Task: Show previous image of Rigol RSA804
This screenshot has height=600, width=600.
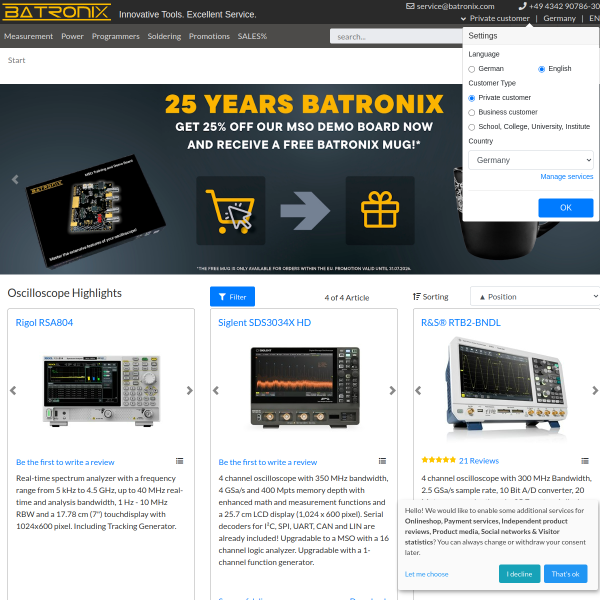Action: click(13, 390)
